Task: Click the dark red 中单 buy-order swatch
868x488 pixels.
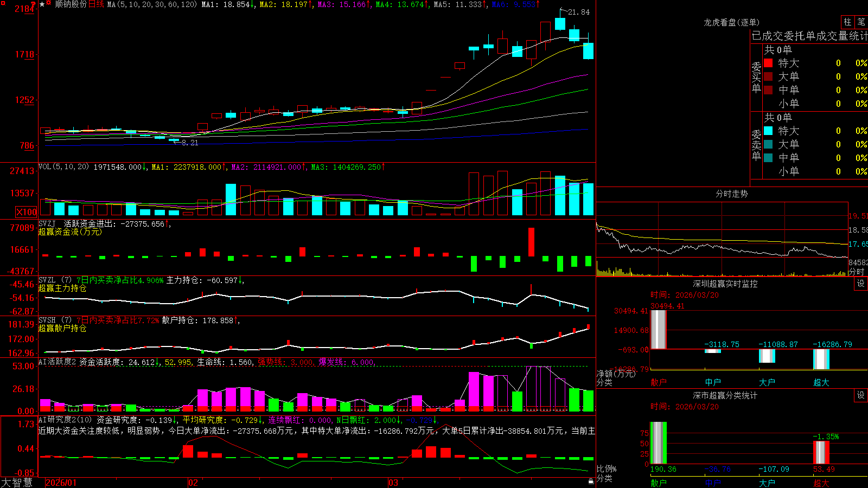Action: click(768, 90)
